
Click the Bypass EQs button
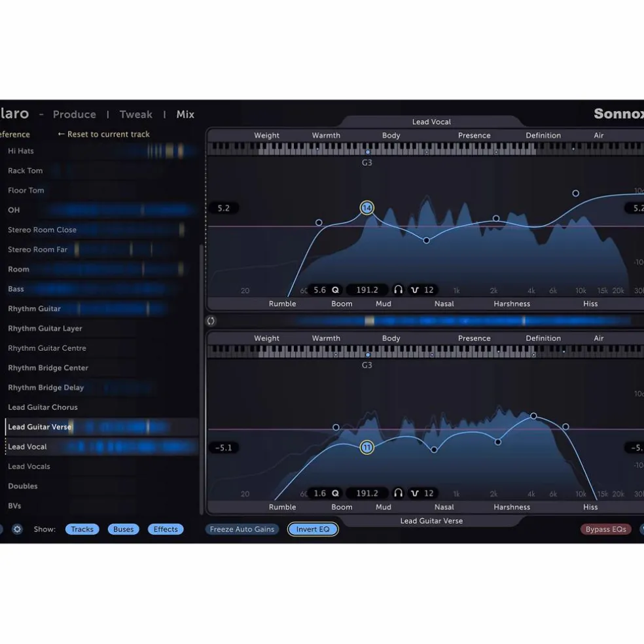tap(606, 529)
